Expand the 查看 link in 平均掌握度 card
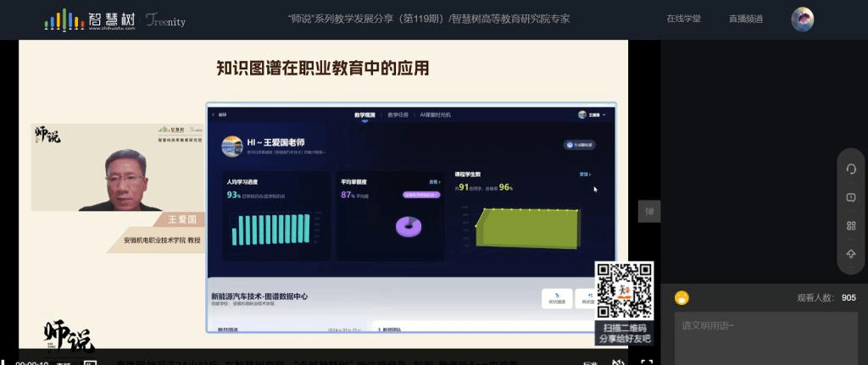Viewport: 868px width, 365px height. [434, 182]
